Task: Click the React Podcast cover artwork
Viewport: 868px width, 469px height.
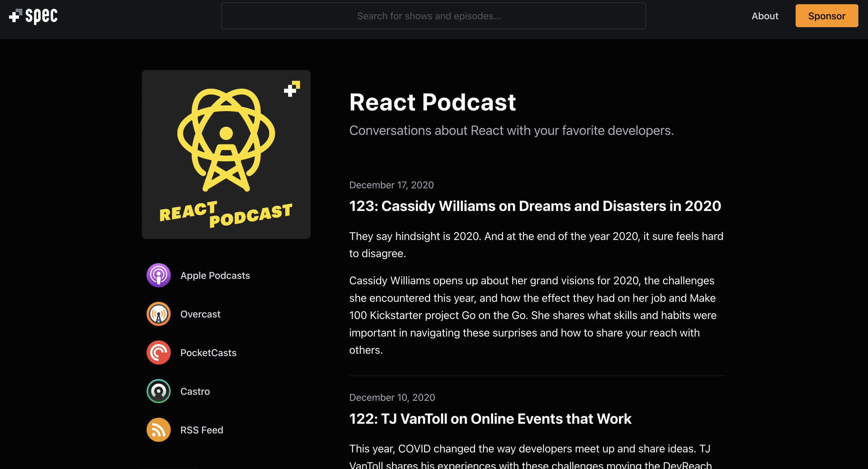Action: tap(226, 155)
